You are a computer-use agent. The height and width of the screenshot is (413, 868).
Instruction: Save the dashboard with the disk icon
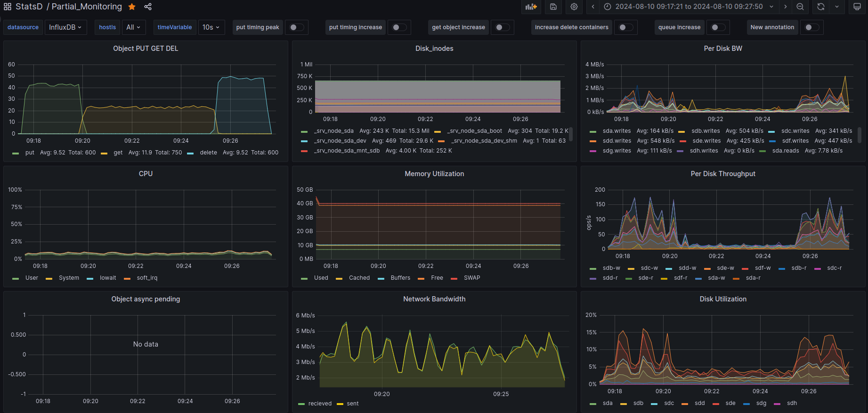pyautogui.click(x=553, y=7)
